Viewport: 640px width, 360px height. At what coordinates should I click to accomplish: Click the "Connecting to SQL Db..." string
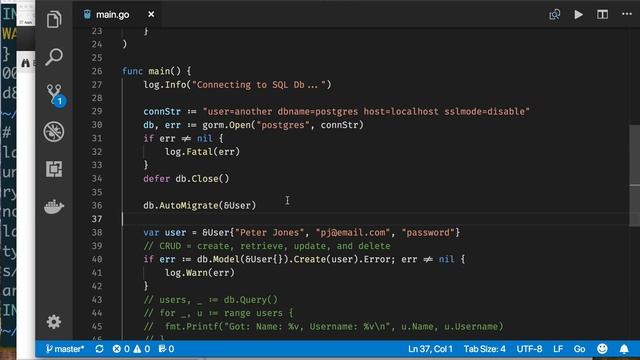(x=259, y=85)
